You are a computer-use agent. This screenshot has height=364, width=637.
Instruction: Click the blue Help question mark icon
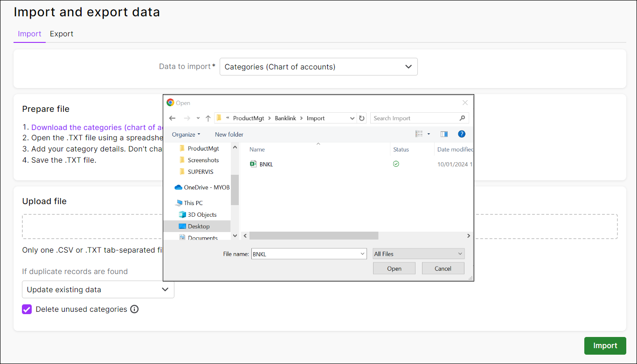click(x=461, y=134)
